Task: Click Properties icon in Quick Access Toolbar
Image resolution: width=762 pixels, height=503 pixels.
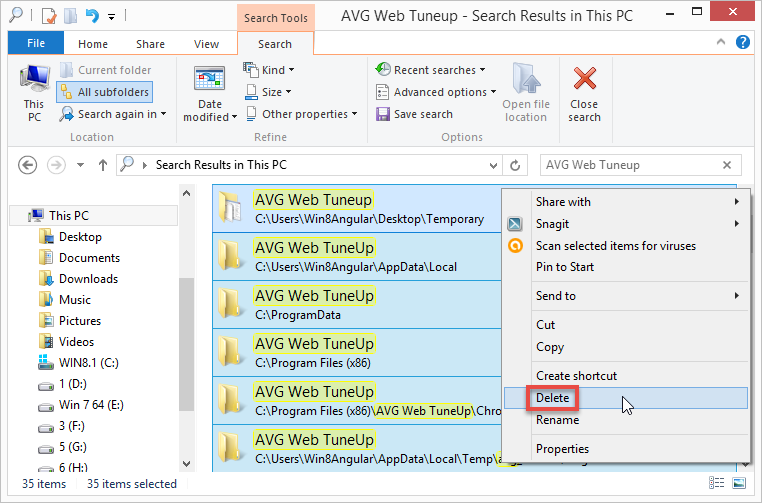Action: 49,16
